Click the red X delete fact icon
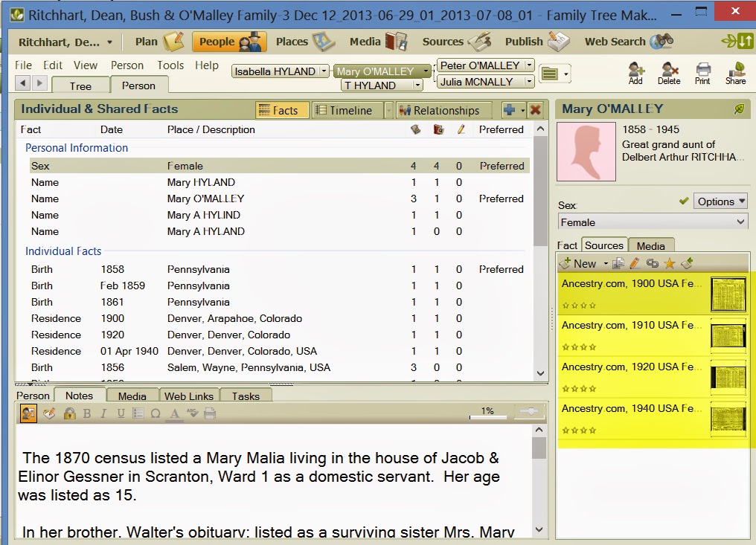 535,110
